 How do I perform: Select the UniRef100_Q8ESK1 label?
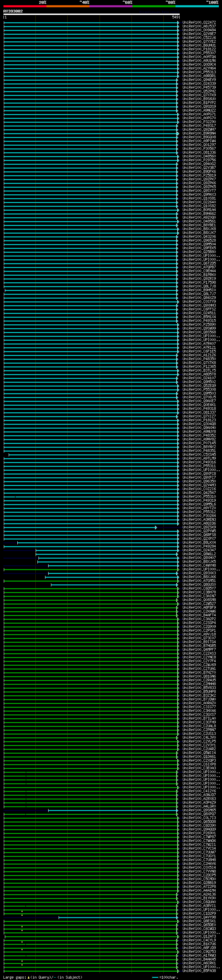pyautogui.click(x=199, y=921)
